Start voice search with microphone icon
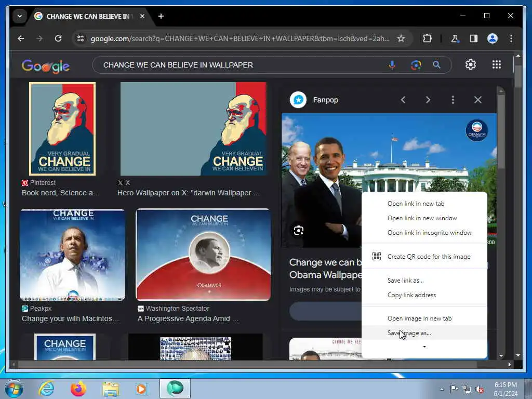 392,65
